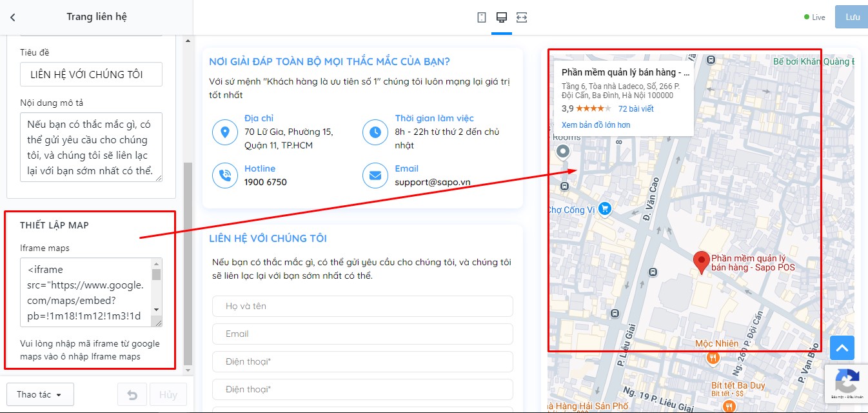Click the grey Rooms map marker
This screenshot has width=868, height=413.
(563, 151)
